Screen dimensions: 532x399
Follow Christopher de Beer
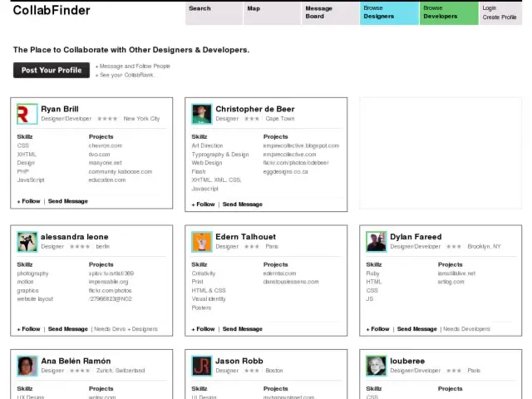(203, 204)
